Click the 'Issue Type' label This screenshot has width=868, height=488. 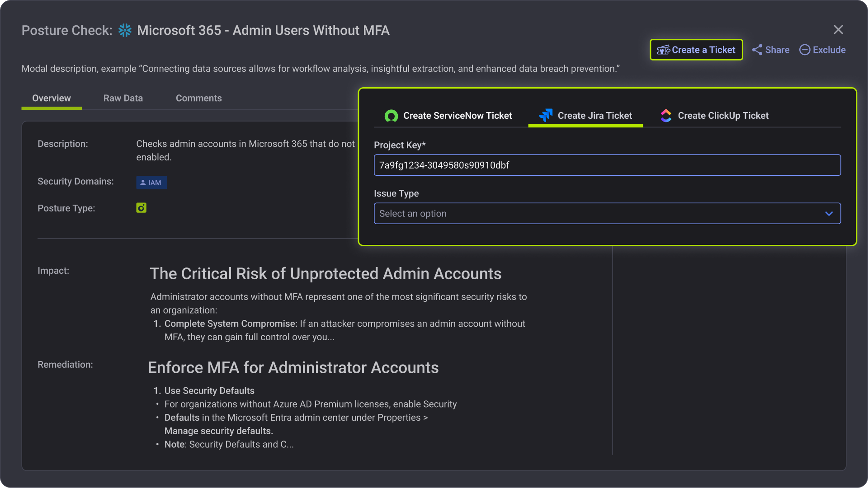click(x=396, y=193)
